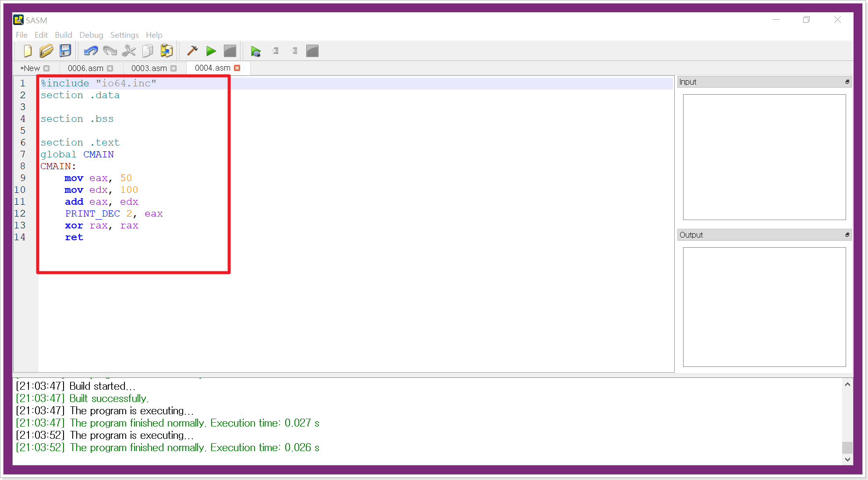Viewport: 868px width, 480px height.
Task: Click the Copy pages icon
Action: 148,51
